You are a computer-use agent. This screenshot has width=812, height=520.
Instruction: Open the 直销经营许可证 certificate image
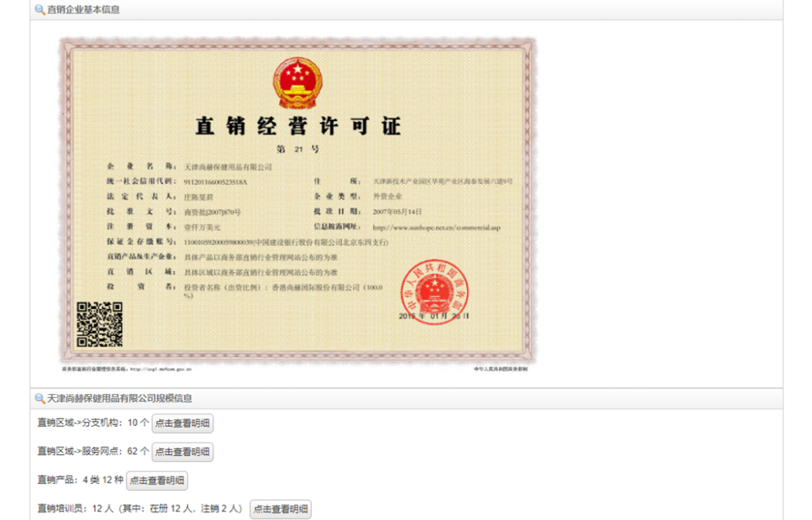pyautogui.click(x=297, y=203)
